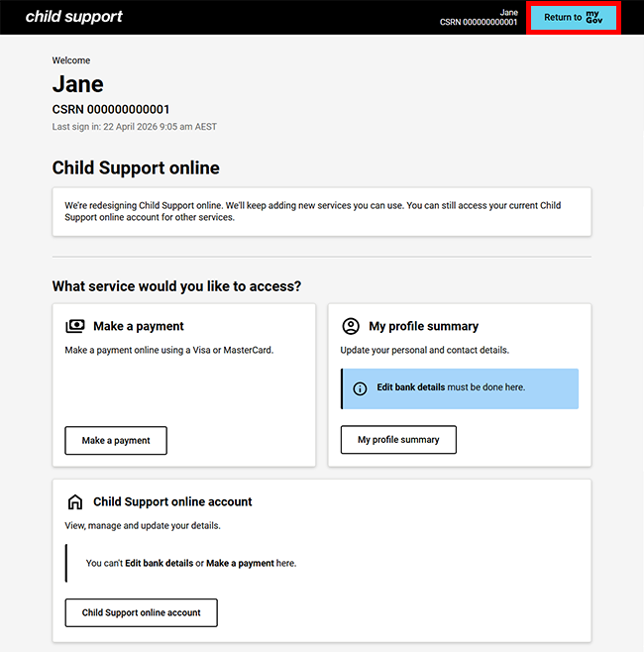Click the person icon beside My profile summary
The width and height of the screenshot is (644, 652).
351,326
